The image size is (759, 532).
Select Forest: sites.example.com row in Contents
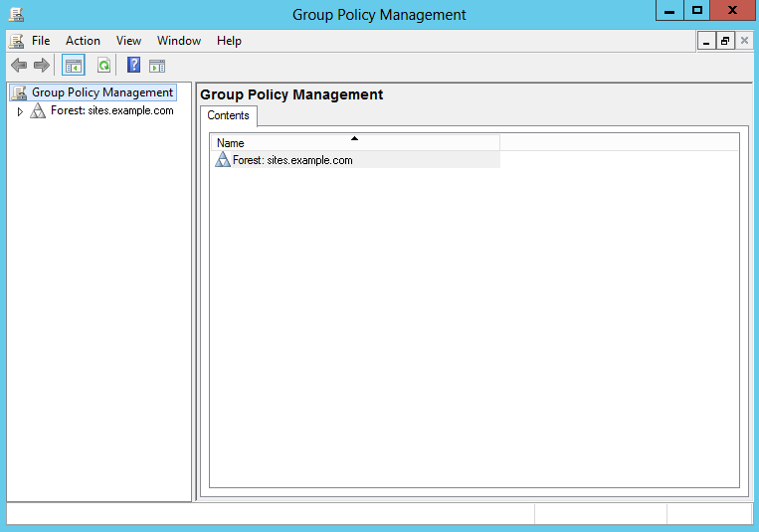pos(355,160)
